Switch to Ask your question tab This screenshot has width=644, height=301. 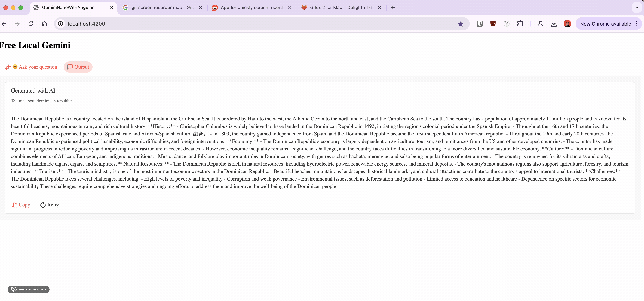[31, 67]
